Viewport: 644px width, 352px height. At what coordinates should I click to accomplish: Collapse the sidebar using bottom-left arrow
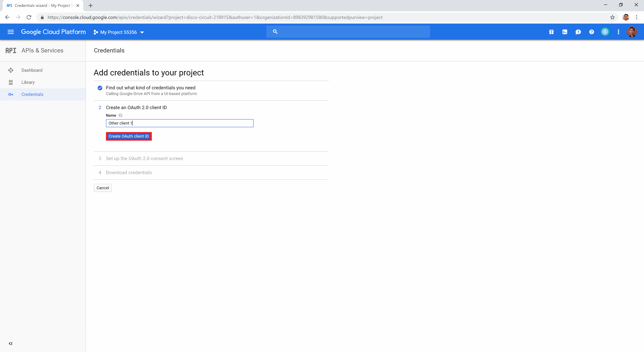tap(10, 343)
